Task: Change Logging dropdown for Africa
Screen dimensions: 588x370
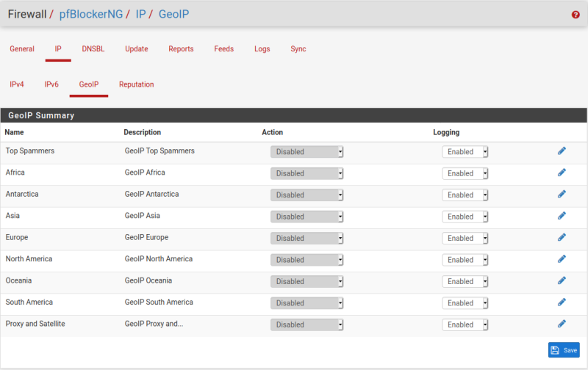Action: click(x=465, y=173)
